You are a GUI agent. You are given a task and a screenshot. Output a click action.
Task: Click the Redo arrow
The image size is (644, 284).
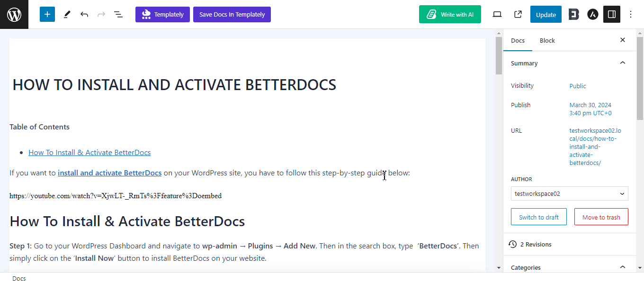click(101, 14)
